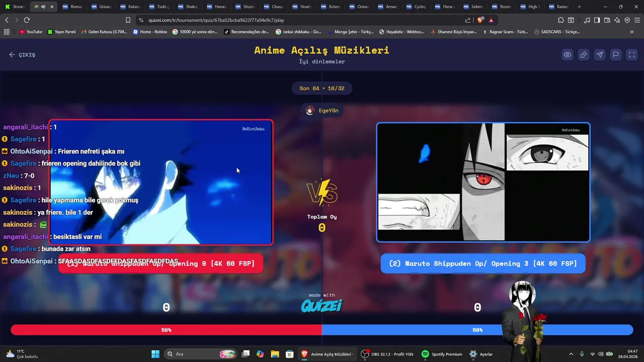Click the Brave VPN shield icon

tap(627, 20)
